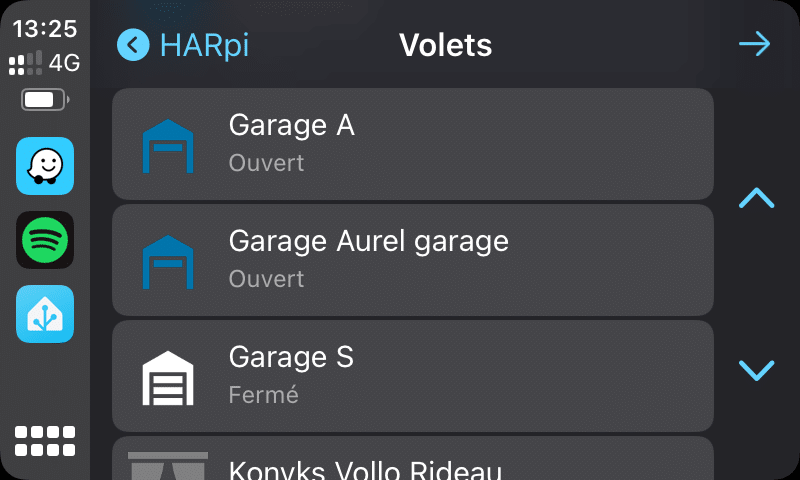
Task: Move list up with the up chevron
Action: click(x=757, y=198)
